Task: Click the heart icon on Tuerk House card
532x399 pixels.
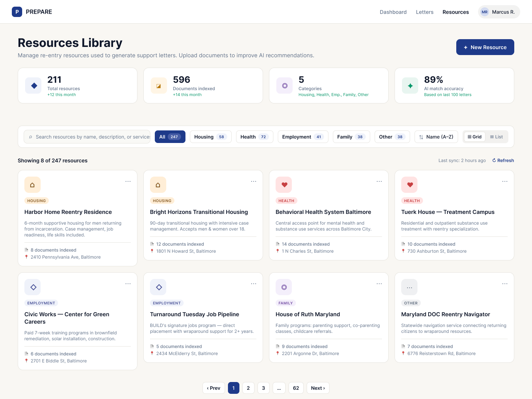Action: pyautogui.click(x=409, y=185)
